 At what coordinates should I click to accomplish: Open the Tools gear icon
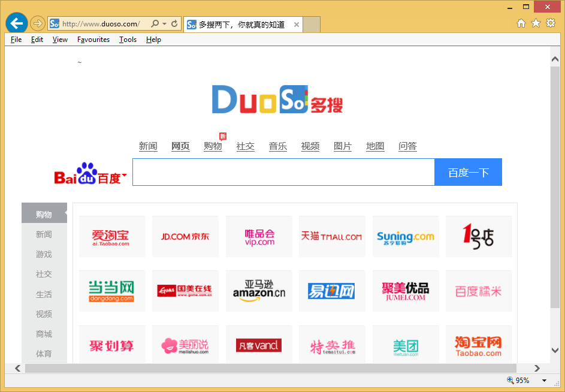(x=551, y=23)
